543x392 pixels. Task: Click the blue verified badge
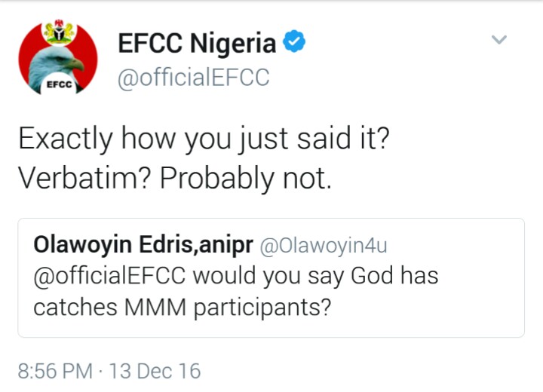coord(294,43)
